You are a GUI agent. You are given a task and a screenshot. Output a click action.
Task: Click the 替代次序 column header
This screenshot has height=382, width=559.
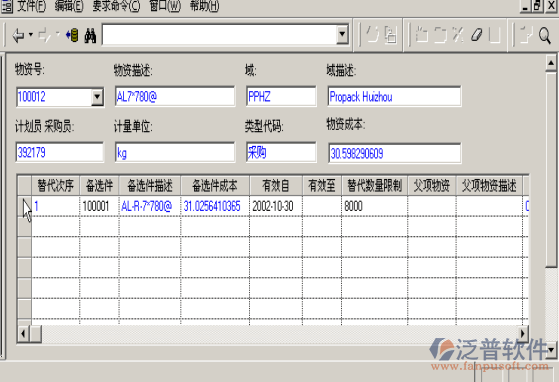55,185
